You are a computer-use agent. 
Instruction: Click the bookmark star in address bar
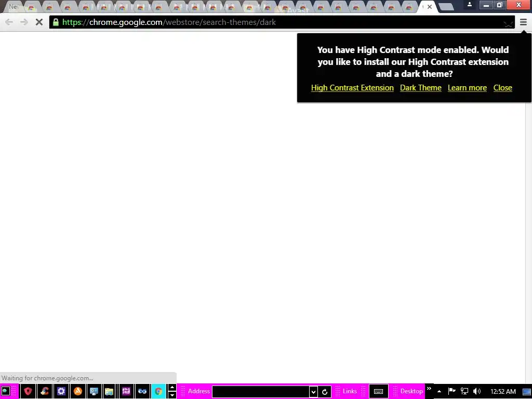click(x=508, y=23)
